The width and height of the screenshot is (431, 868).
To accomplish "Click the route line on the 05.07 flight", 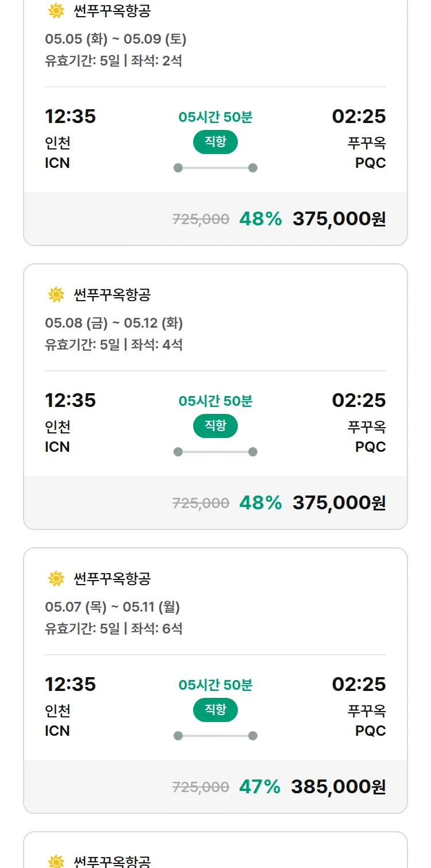I will click(x=215, y=736).
